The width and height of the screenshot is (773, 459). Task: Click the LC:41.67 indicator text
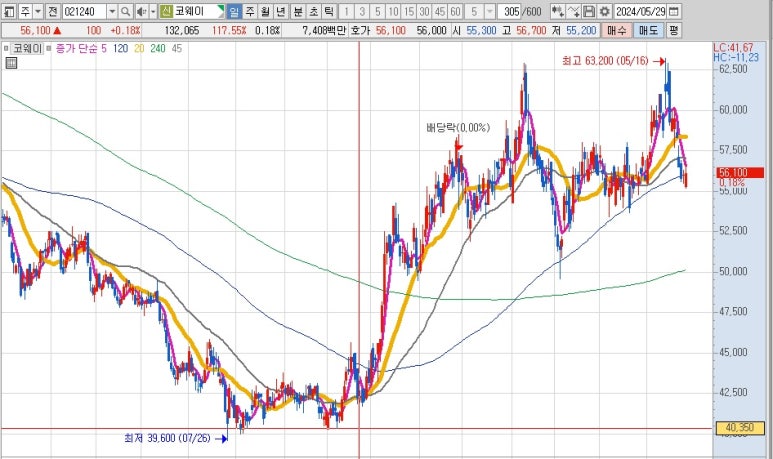point(733,48)
